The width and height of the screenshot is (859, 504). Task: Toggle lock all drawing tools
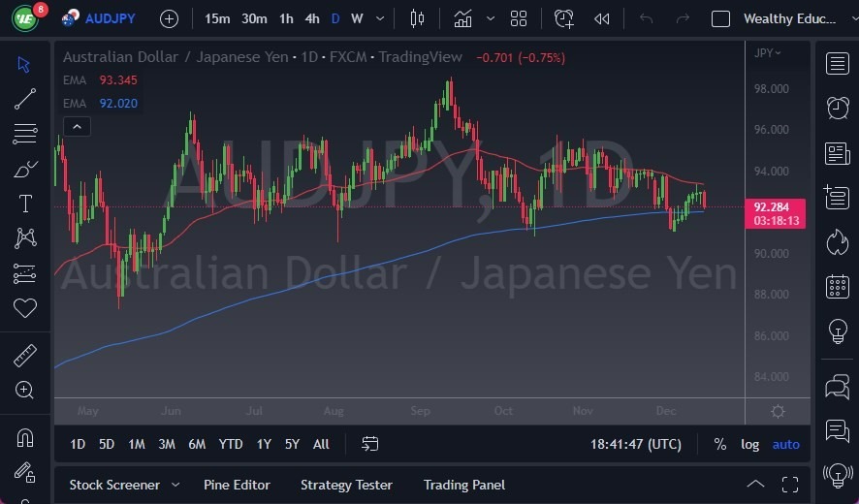click(25, 472)
